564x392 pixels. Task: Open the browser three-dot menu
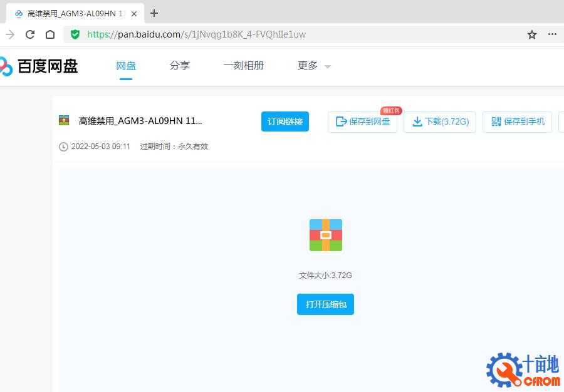552,34
